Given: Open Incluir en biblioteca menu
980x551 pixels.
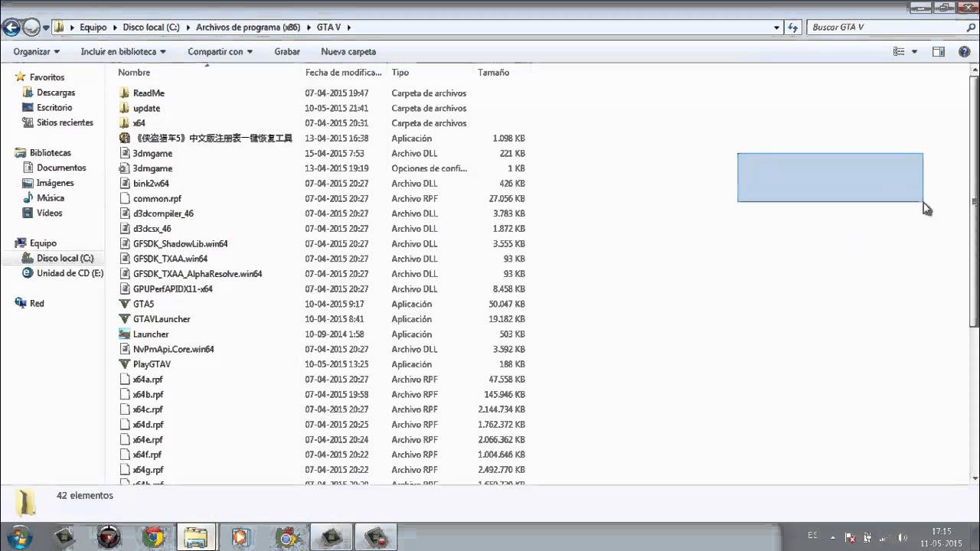Looking at the screenshot, I should (123, 51).
